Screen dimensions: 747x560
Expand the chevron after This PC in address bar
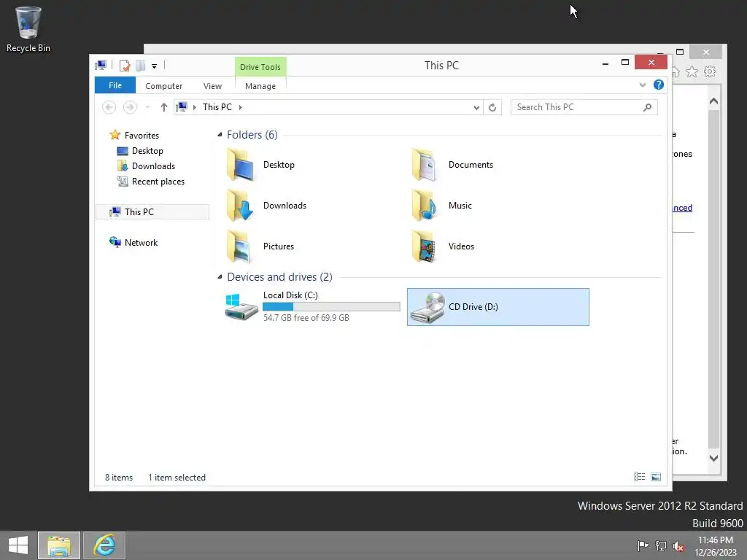pos(241,107)
